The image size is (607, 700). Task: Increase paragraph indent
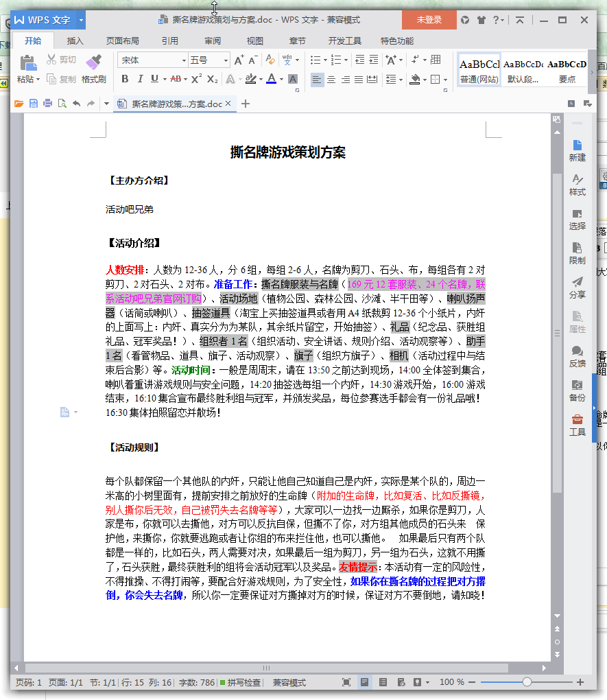(x=374, y=60)
